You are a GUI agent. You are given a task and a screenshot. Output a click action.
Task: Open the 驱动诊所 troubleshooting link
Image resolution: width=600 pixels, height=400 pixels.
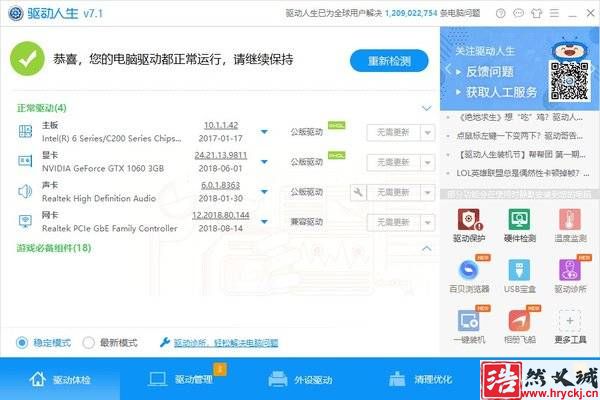pos(226,343)
